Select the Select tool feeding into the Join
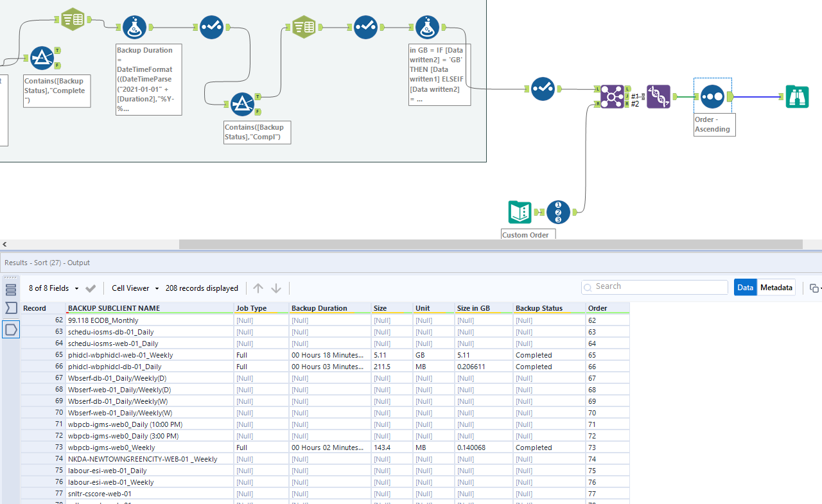Image resolution: width=822 pixels, height=504 pixels. 543,89
